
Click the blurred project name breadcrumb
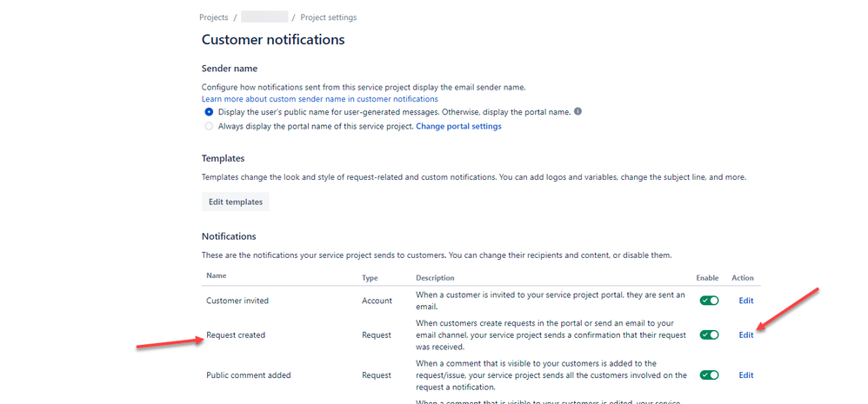[x=264, y=17]
